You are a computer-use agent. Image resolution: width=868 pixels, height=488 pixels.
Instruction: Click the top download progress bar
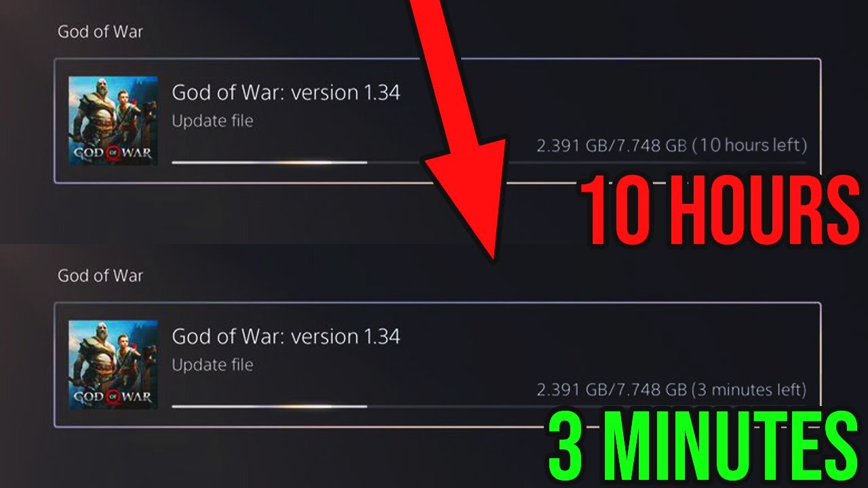pyautogui.click(x=489, y=163)
